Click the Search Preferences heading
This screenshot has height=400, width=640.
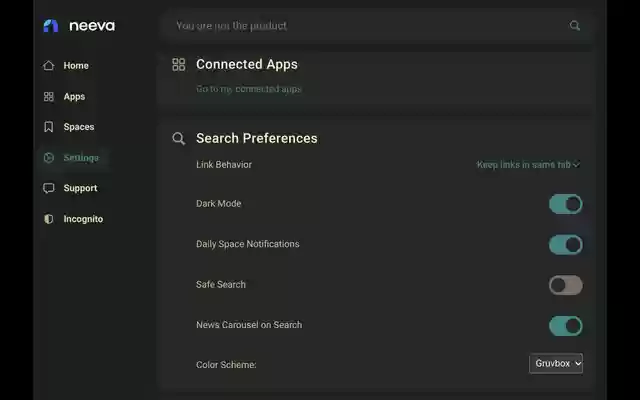[x=257, y=138]
